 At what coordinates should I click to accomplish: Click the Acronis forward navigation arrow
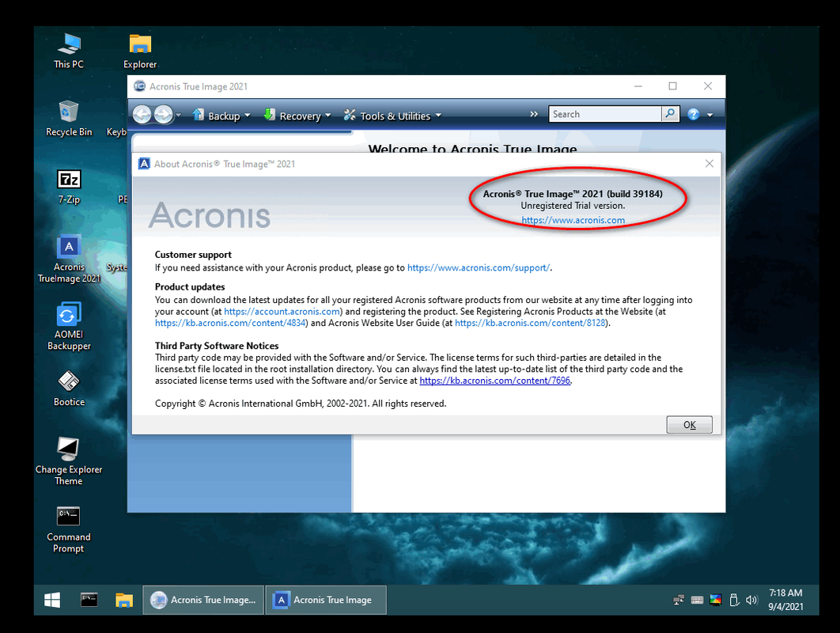click(164, 115)
